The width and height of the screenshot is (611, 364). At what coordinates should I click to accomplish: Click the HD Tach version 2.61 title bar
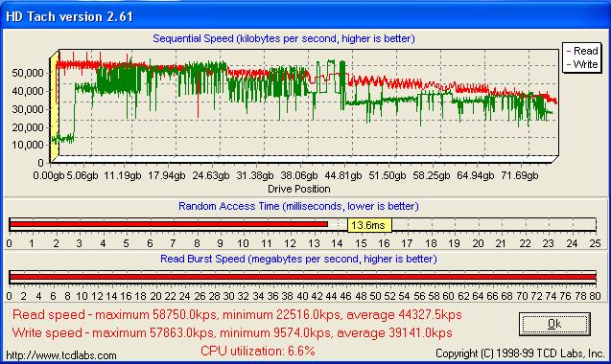pos(305,16)
